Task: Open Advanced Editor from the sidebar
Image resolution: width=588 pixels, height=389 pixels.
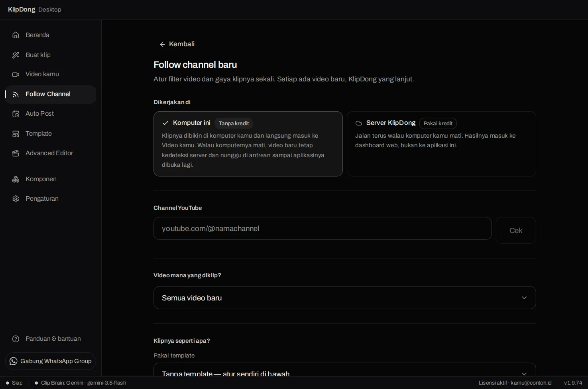Action: point(51,153)
